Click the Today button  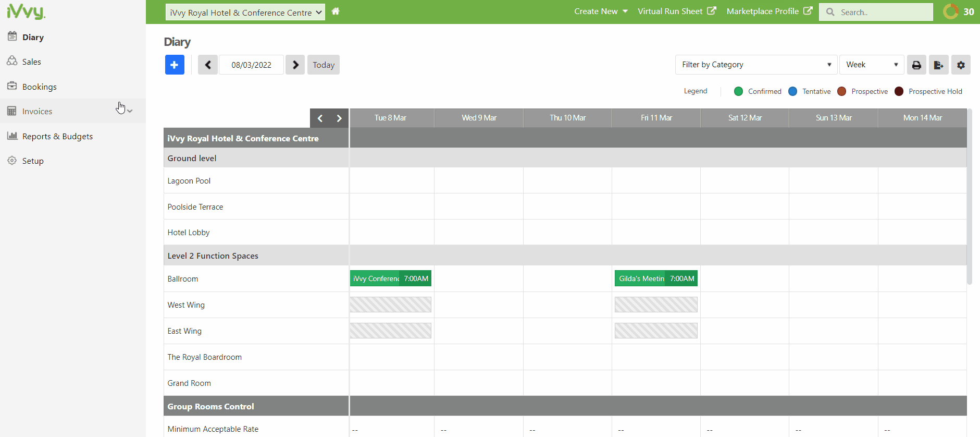click(x=324, y=65)
